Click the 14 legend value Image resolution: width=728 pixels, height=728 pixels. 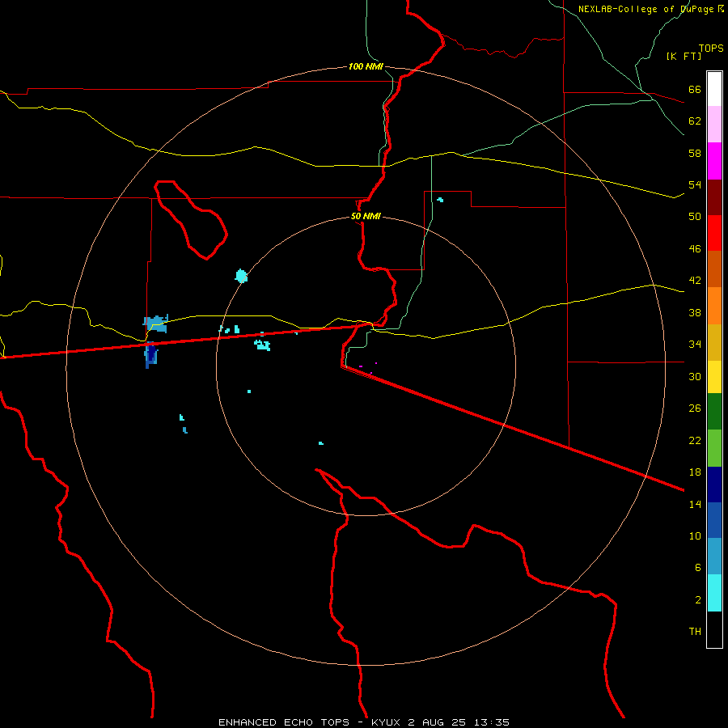click(695, 504)
